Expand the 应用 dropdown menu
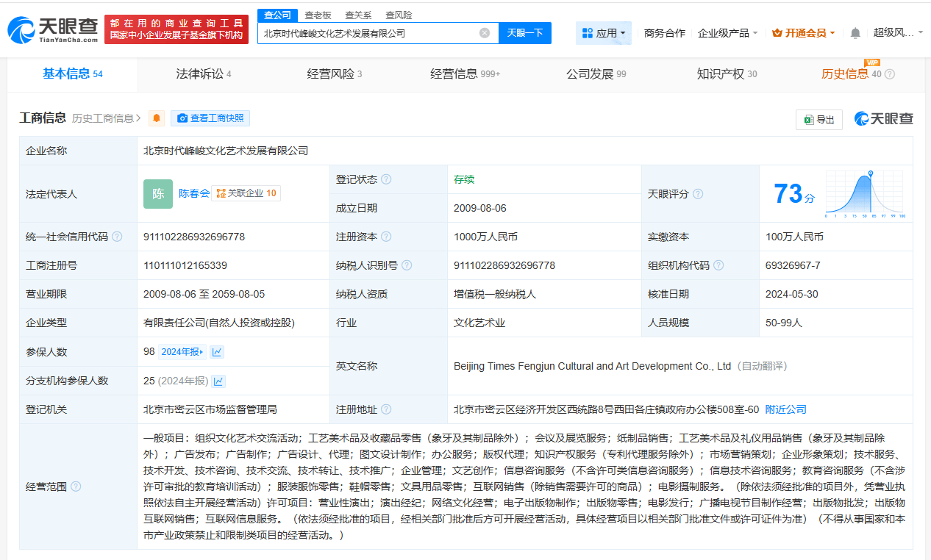Image resolution: width=931 pixels, height=560 pixels. pos(604,33)
